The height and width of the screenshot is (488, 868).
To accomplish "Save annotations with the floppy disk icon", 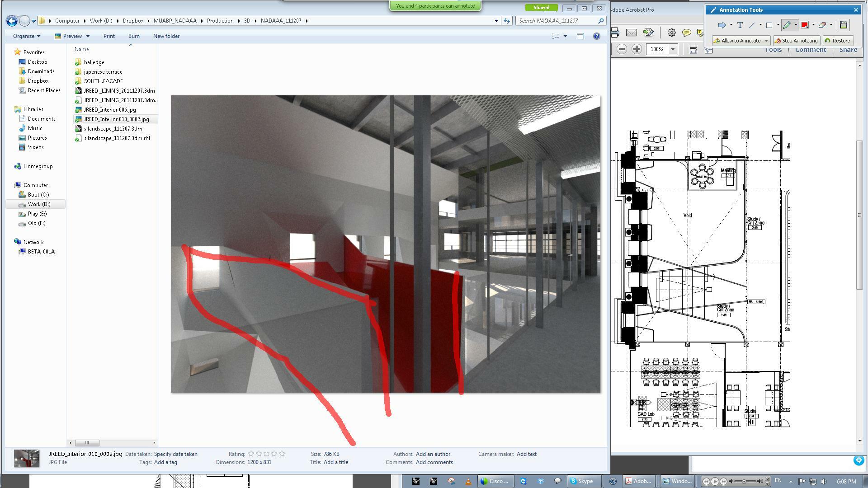I will pos(844,25).
